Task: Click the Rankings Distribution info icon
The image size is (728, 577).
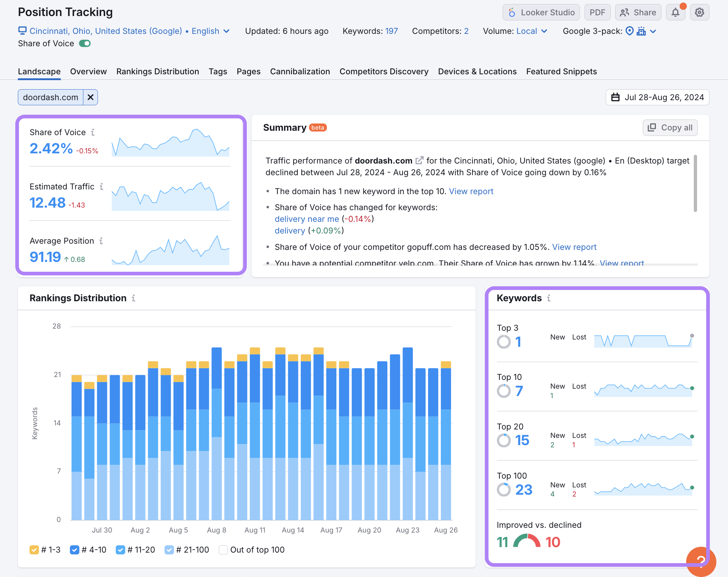Action: click(134, 298)
